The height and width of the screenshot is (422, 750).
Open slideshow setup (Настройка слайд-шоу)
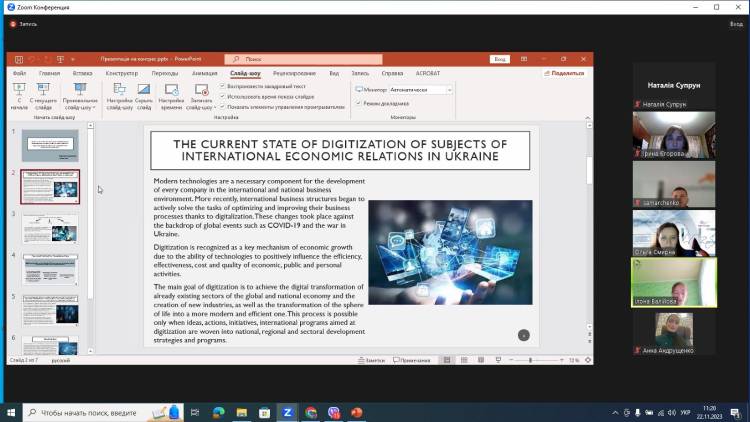tap(119, 94)
